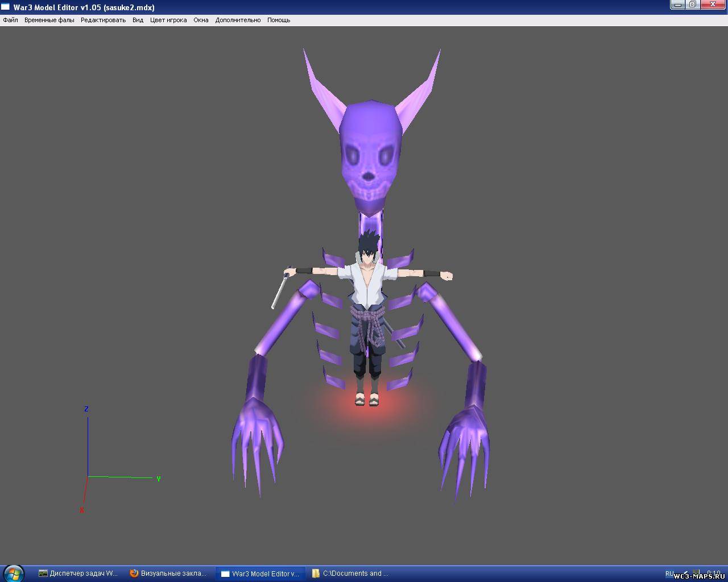Open the Окна menu
The image size is (728, 582).
click(201, 20)
